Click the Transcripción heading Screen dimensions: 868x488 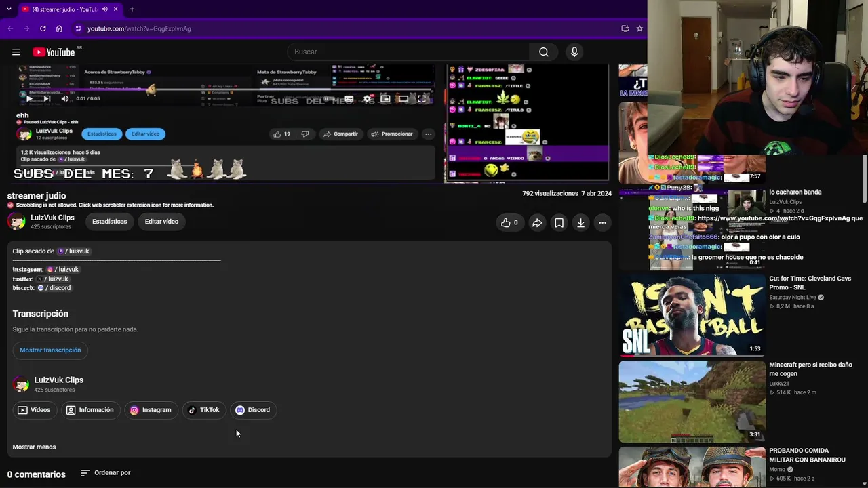41,314
